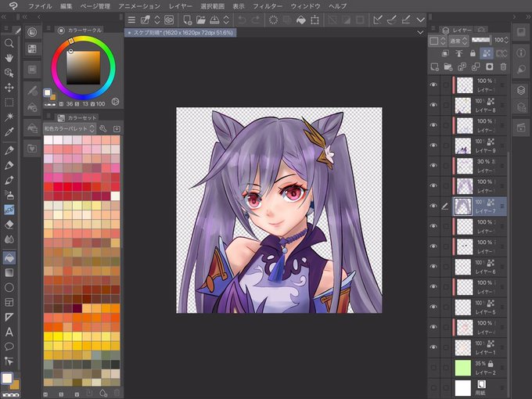Select the Pen tool in left toolbar
Image resolution: width=532 pixels, height=399 pixels.
tap(9, 150)
